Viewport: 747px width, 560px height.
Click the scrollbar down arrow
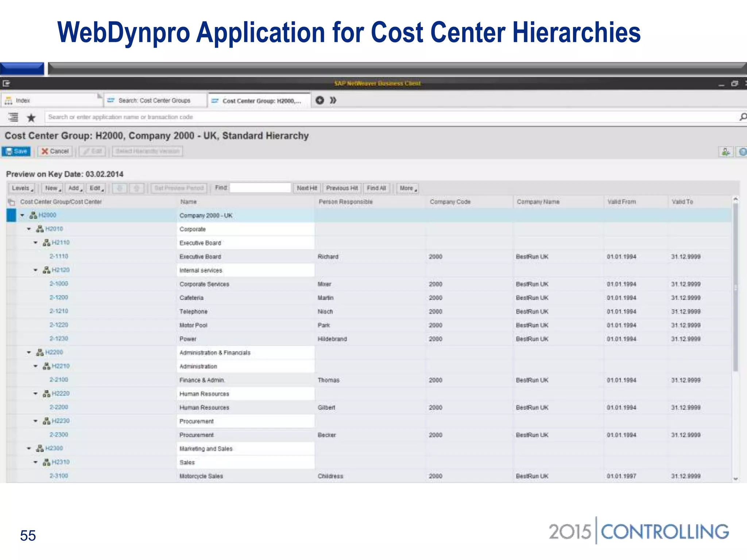coord(736,479)
